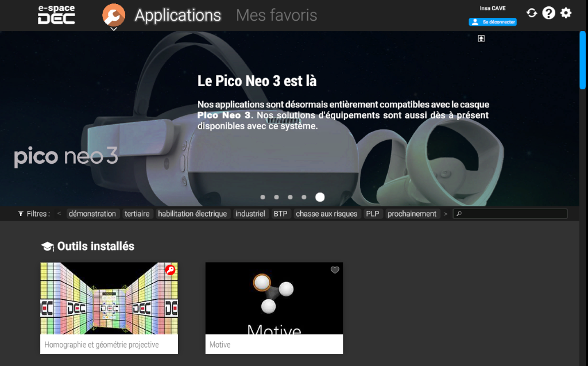Click the refresh sync icon
Screen dimensions: 588x366
pyautogui.click(x=531, y=13)
